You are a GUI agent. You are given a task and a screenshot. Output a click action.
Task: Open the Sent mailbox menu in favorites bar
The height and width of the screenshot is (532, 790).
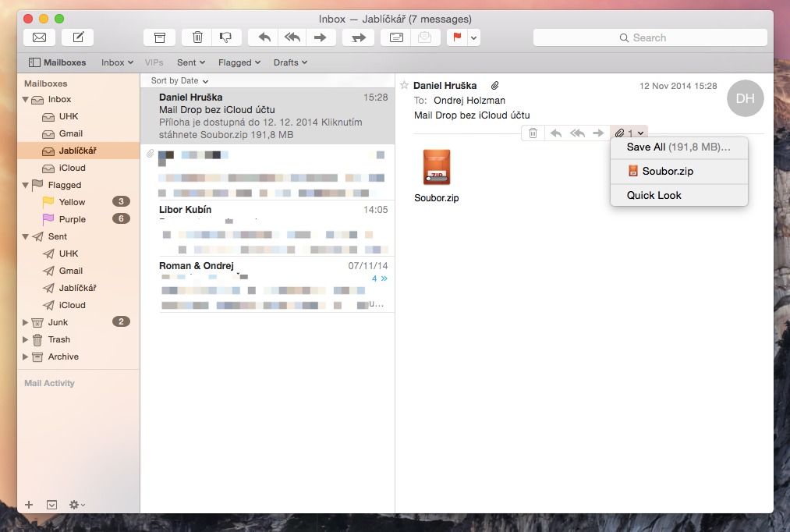tap(190, 62)
